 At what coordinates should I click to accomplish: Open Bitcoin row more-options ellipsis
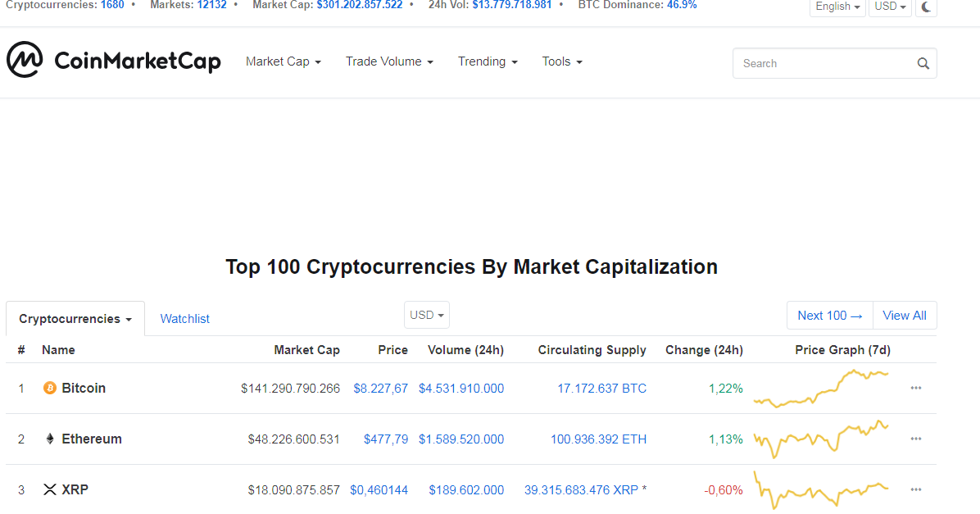tap(916, 388)
